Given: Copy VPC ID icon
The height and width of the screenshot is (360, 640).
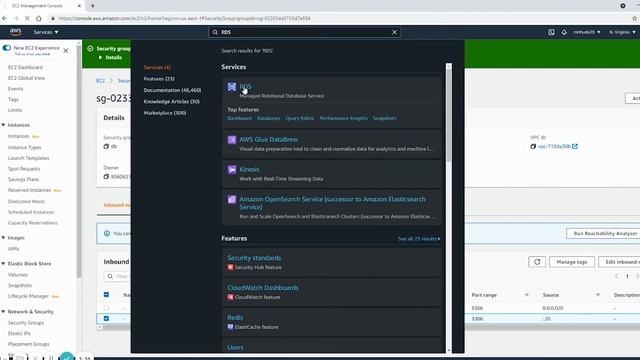Looking at the screenshot, I should point(533,146).
